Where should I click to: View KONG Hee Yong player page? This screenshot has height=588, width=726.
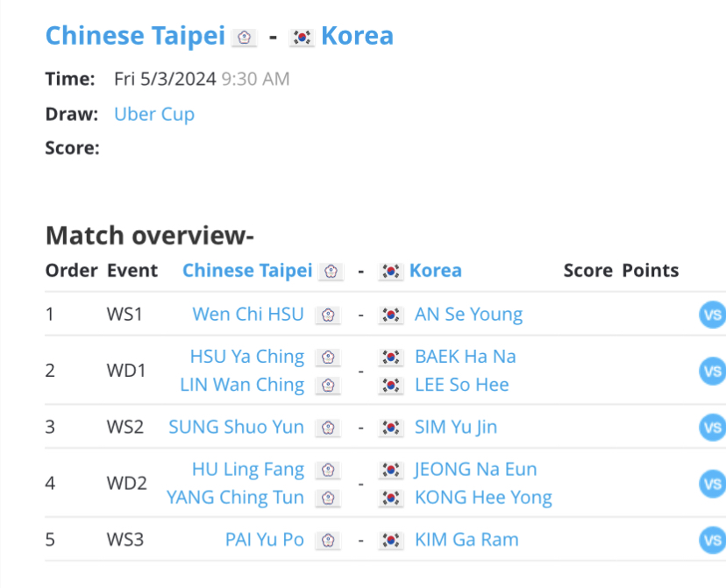[x=483, y=498]
